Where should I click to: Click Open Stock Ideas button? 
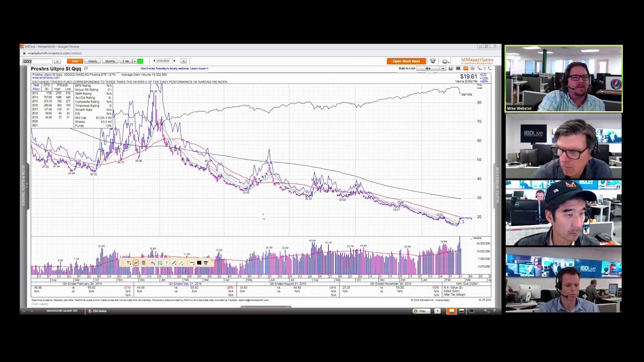coord(407,61)
